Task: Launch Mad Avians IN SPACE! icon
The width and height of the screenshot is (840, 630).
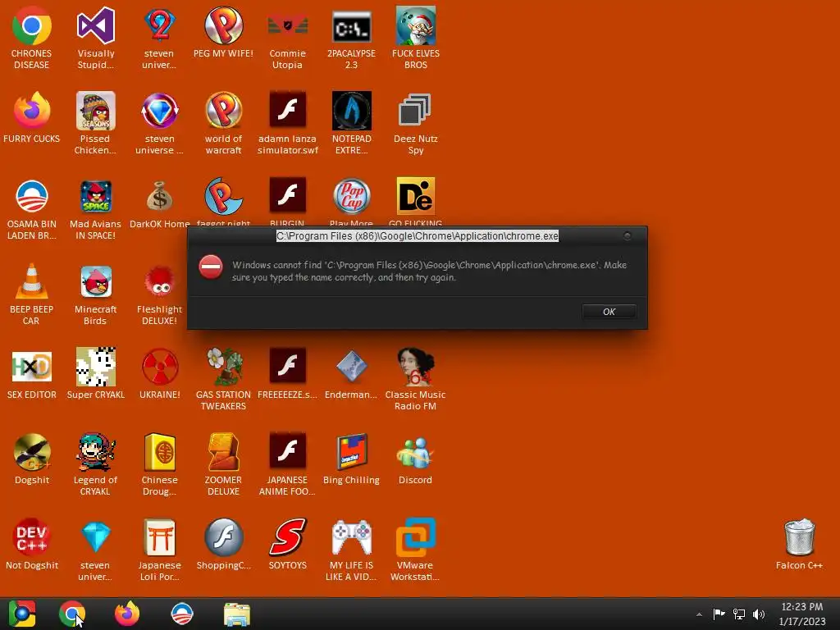Action: click(x=95, y=209)
